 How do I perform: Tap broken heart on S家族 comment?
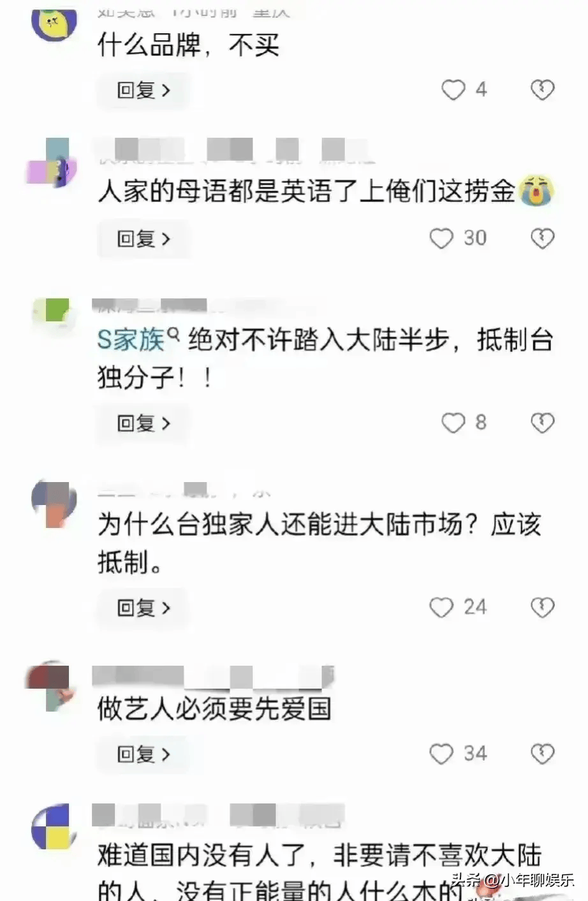click(x=543, y=423)
